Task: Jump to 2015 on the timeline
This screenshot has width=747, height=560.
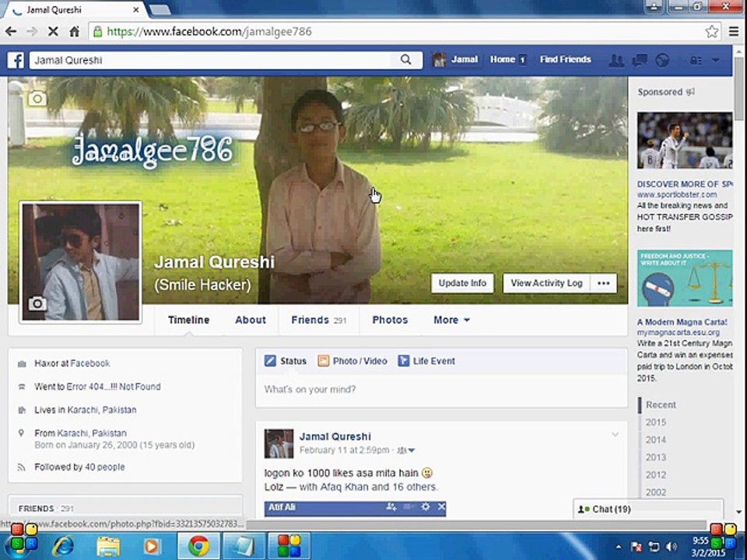Action: [655, 422]
